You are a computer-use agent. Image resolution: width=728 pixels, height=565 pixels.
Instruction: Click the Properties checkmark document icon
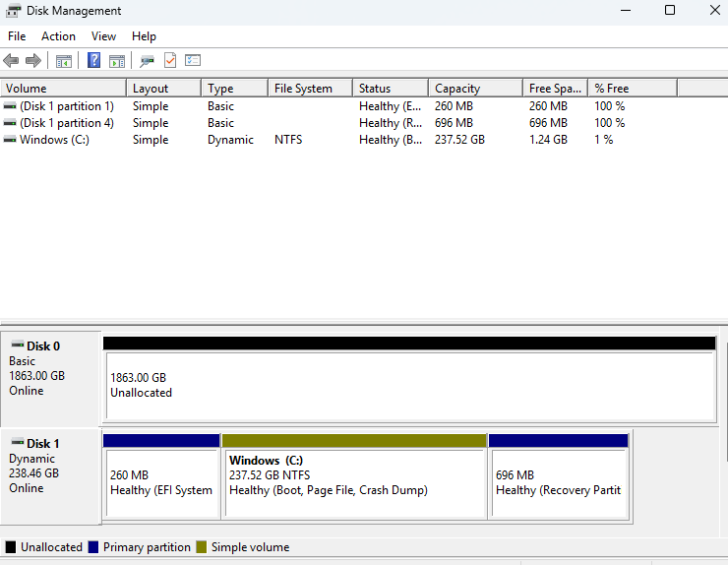(170, 60)
